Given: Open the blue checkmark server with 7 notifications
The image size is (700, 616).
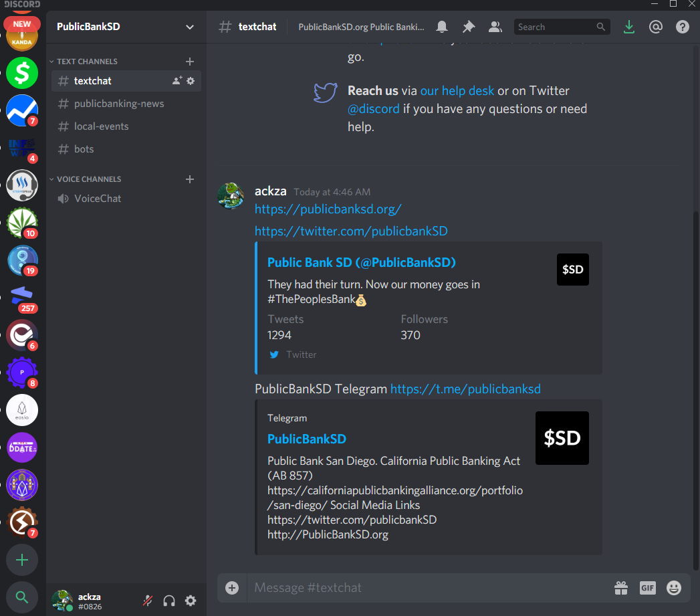Looking at the screenshot, I should click(22, 110).
